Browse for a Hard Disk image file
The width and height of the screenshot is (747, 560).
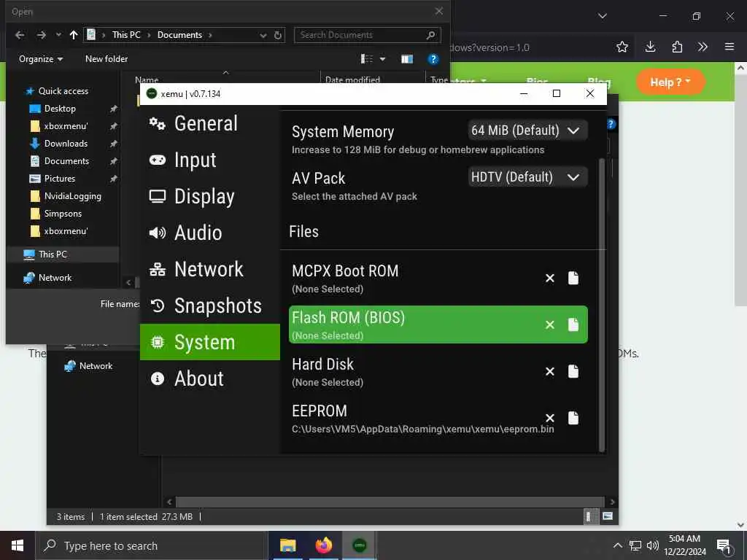tap(573, 371)
